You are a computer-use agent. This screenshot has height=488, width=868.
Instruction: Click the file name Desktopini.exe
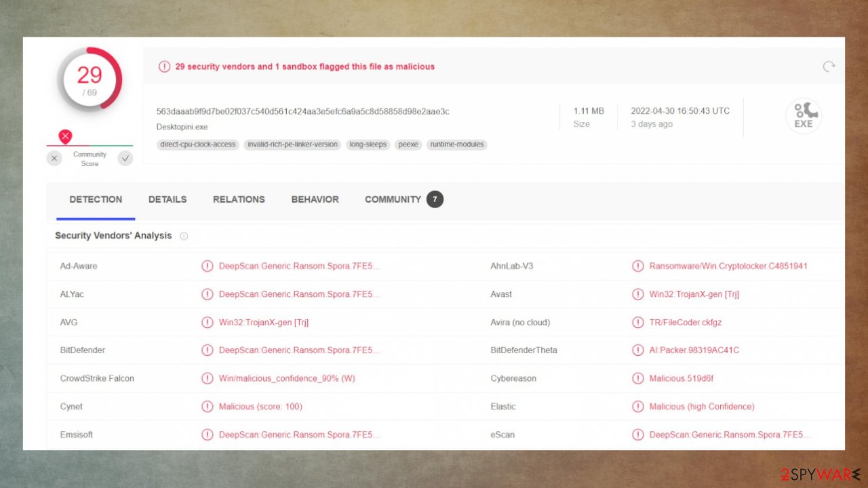click(x=182, y=127)
